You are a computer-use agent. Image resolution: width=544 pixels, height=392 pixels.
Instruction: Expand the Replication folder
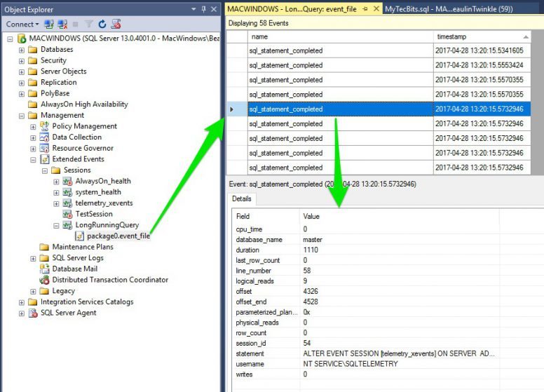(x=22, y=83)
